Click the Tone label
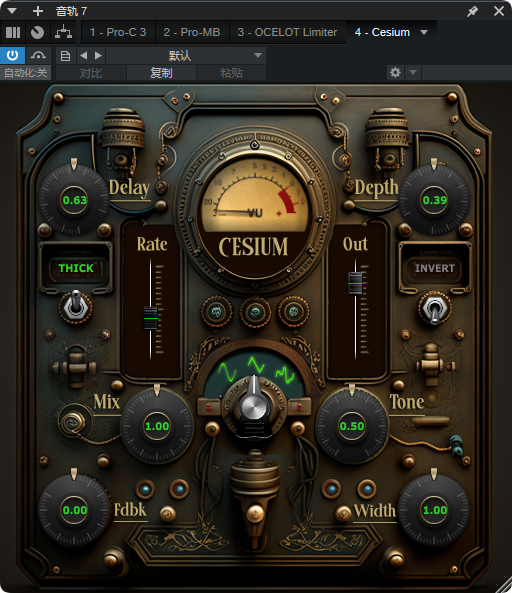512x593 pixels. coord(406,402)
